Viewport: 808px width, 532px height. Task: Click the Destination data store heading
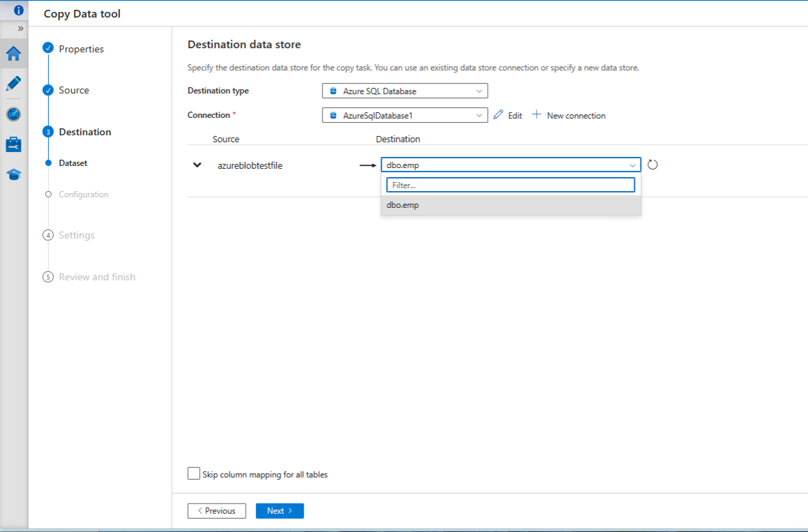pyautogui.click(x=244, y=45)
